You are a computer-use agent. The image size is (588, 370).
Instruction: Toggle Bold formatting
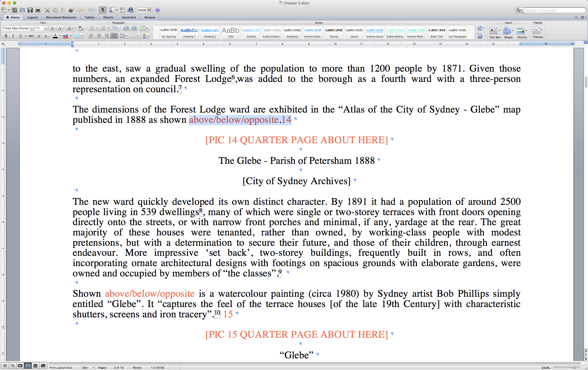pyautogui.click(x=6, y=36)
